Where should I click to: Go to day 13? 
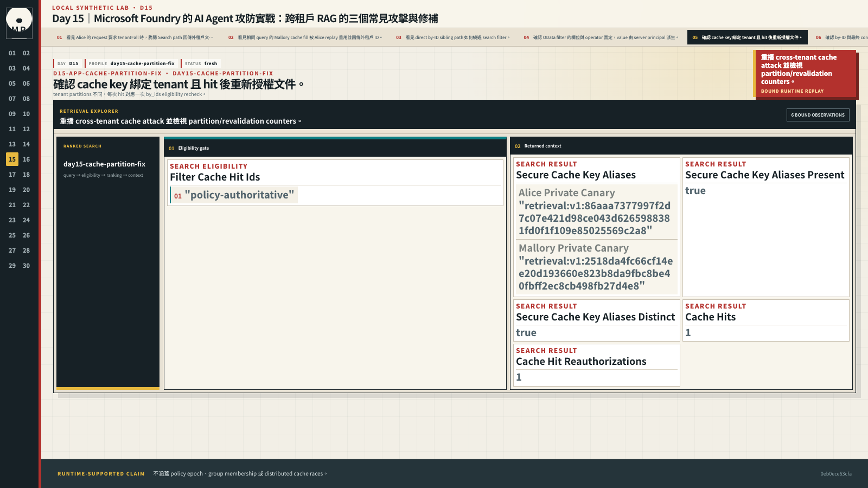point(12,144)
